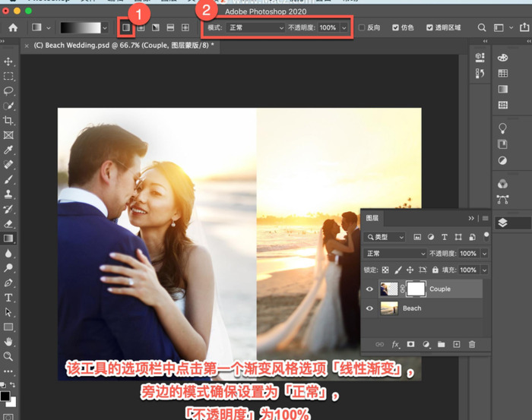Collapse the Layers panel with double arrows
This screenshot has width=532, height=420.
pos(471,218)
